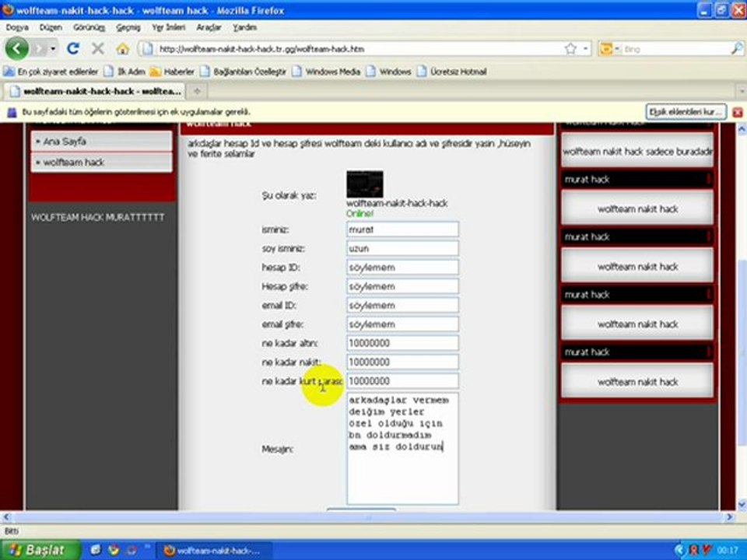Select the wolfteam-nakit-hack-hack tab
Image resolution: width=747 pixels, height=560 pixels.
(x=93, y=91)
